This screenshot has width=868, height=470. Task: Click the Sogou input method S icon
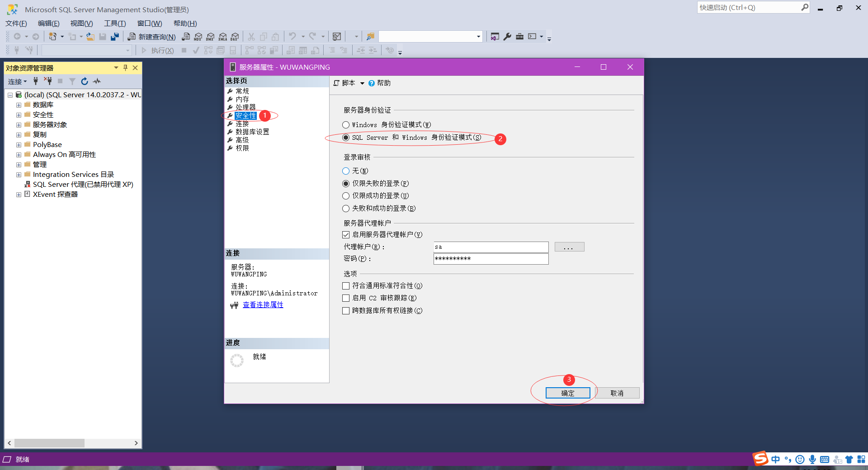click(760, 459)
